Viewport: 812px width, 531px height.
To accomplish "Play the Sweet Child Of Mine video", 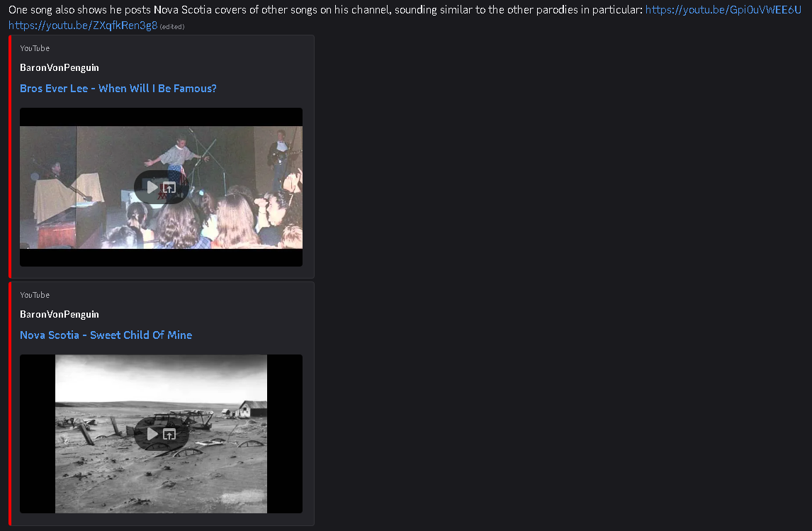I will coord(152,434).
